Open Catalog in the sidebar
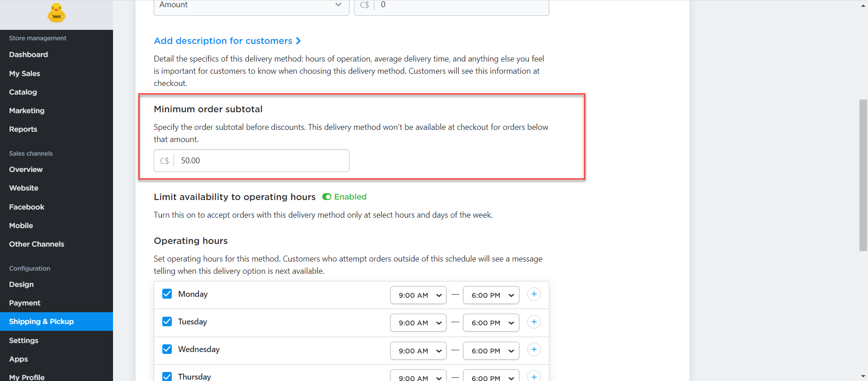This screenshot has width=868, height=381. (23, 92)
